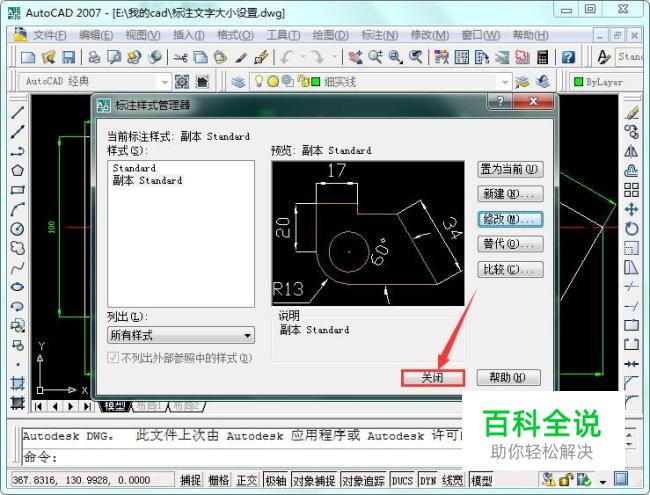The width and height of the screenshot is (650, 495).
Task: Select the Line tool in draw toolbar
Action: point(17,112)
